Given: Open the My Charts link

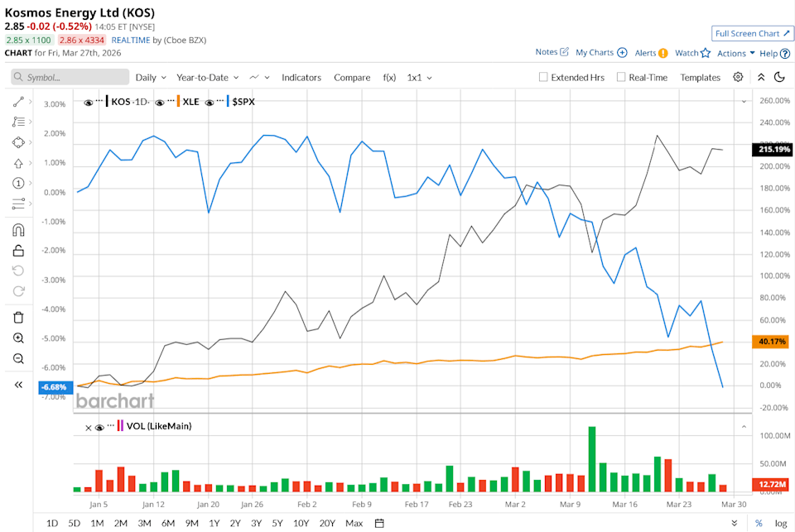Looking at the screenshot, I should click(595, 51).
